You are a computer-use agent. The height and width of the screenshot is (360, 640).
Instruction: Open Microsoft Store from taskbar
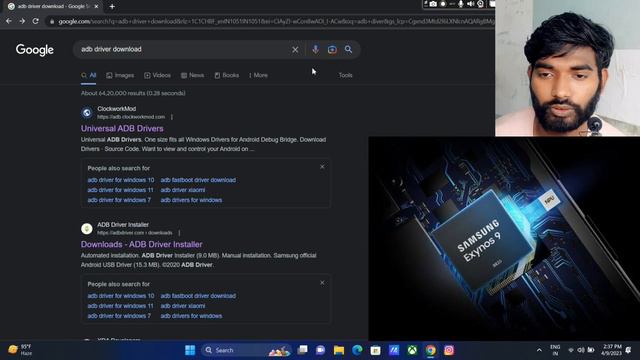pos(376,350)
